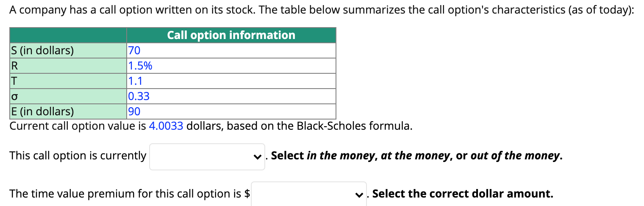This screenshot has height=206, width=644.
Task: Click the blue 4.0033 call option value
Action: coord(166,126)
